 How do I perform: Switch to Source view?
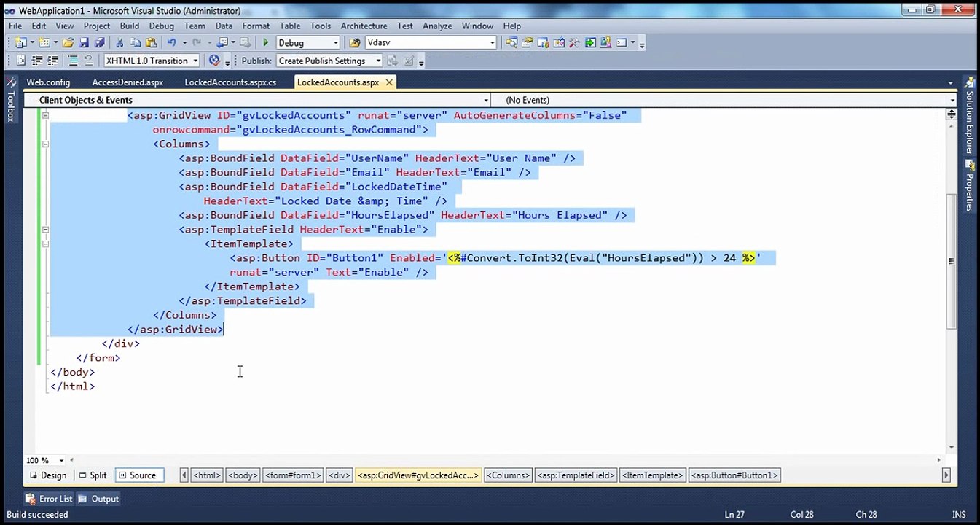138,475
